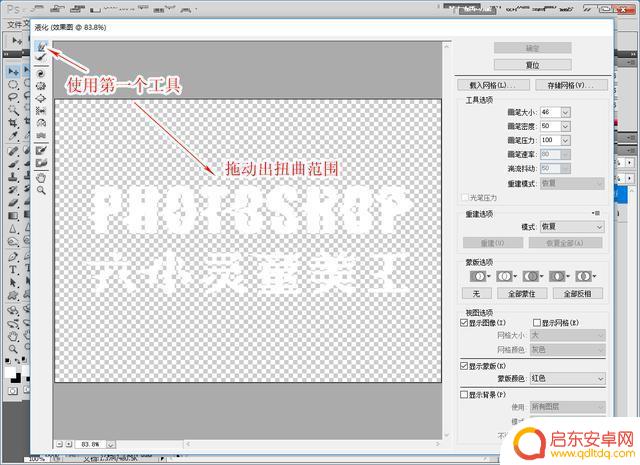Enable 显示背景 checkbox

coord(464,395)
